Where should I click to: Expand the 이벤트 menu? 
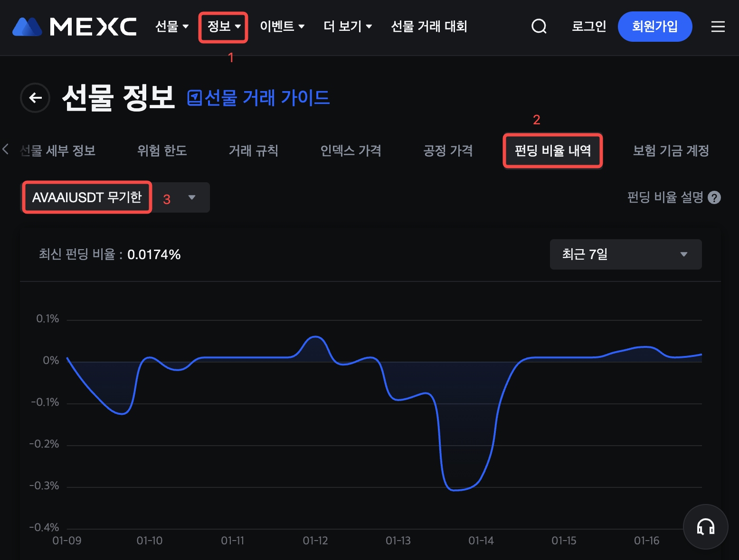coord(282,27)
